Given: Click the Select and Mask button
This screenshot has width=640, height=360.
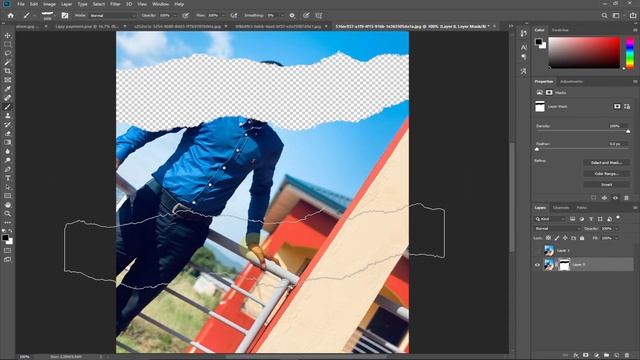Looking at the screenshot, I should pyautogui.click(x=606, y=163).
